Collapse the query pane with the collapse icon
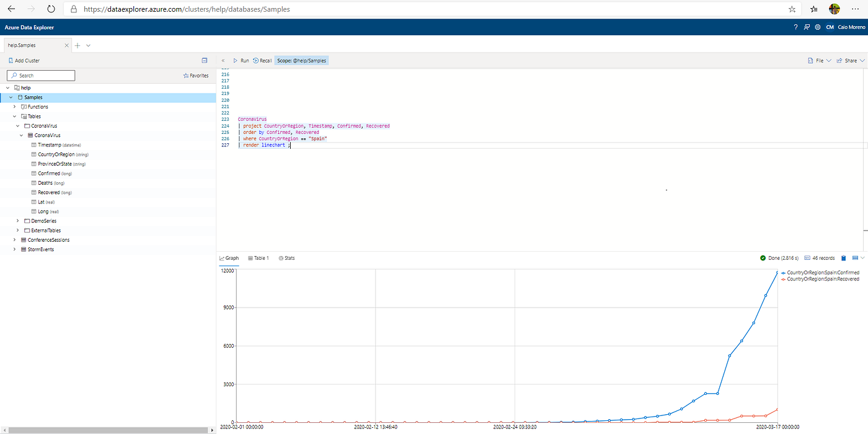 click(x=223, y=60)
